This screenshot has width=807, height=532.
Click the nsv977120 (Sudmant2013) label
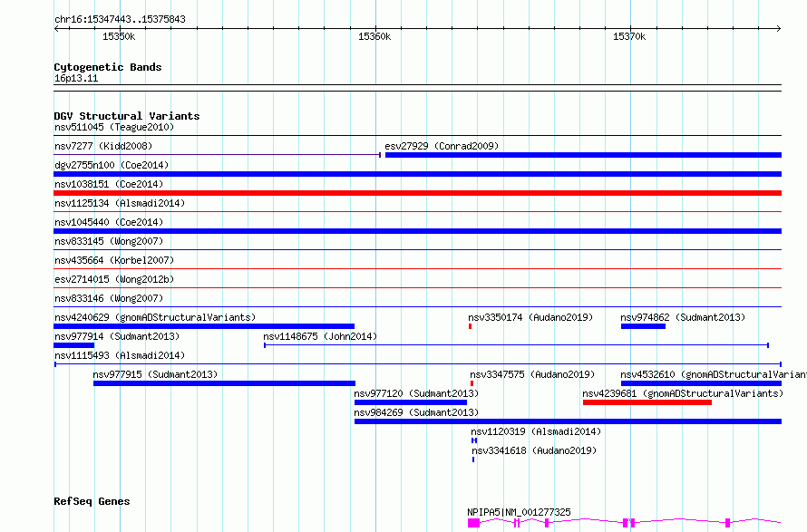[x=416, y=393]
